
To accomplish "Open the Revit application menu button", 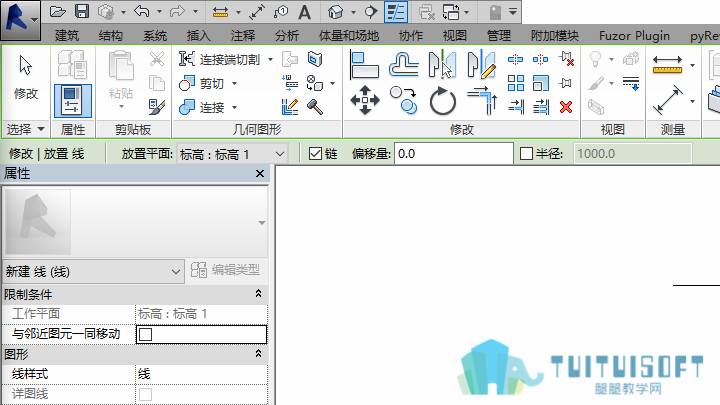I will (x=20, y=21).
